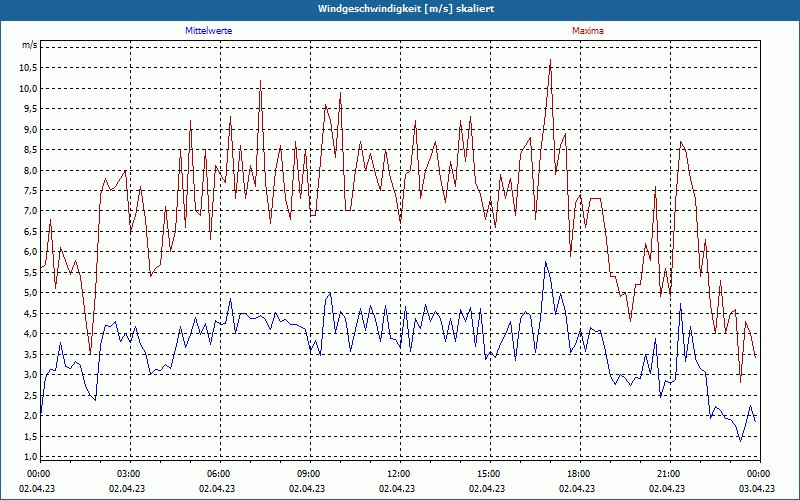This screenshot has width=800, height=500.
Task: Click the 3,0 y-axis value
Action: click(30, 374)
